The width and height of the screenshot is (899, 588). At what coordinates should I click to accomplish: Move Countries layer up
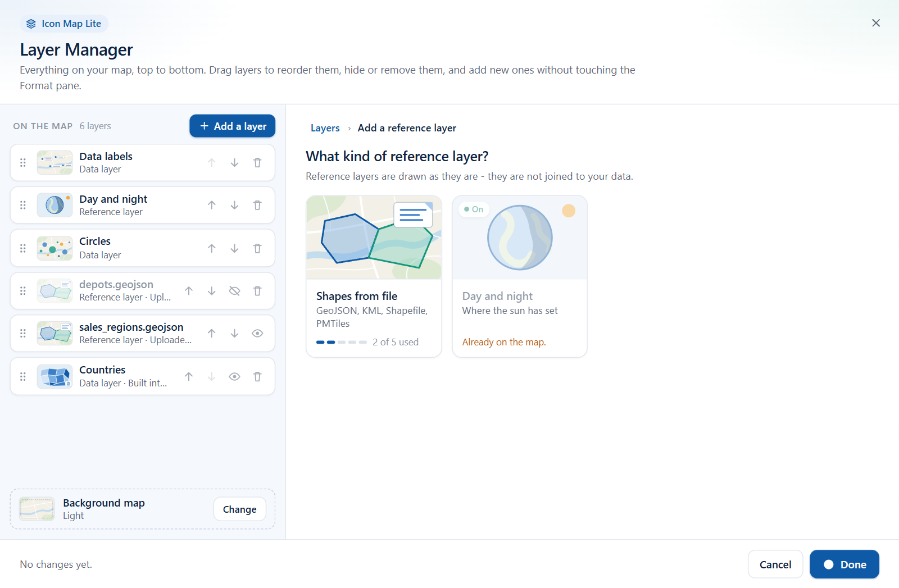[189, 377]
